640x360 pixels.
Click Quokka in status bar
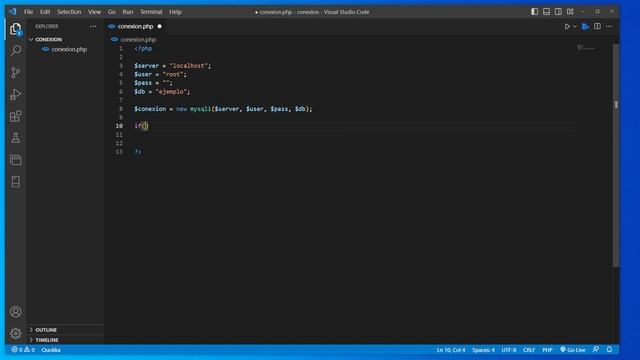51,350
